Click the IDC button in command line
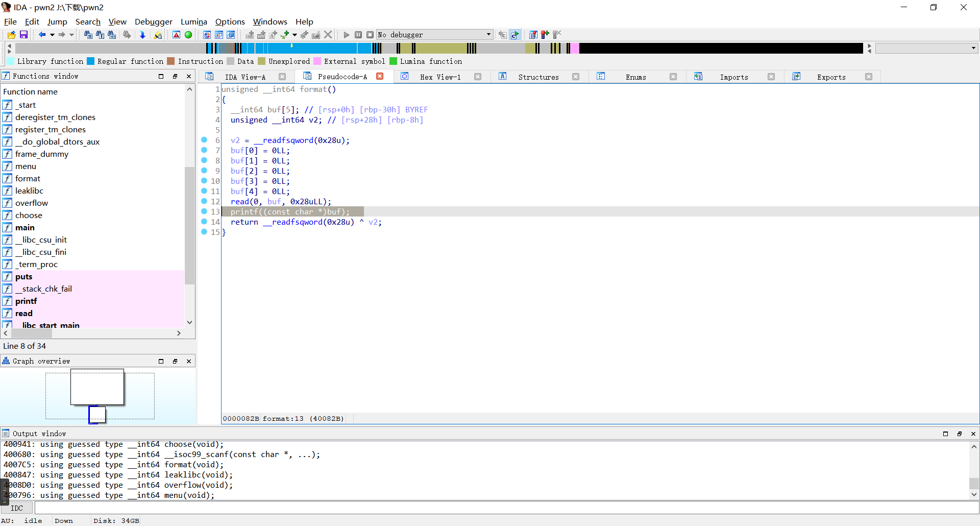Image resolution: width=980 pixels, height=526 pixels. point(17,508)
